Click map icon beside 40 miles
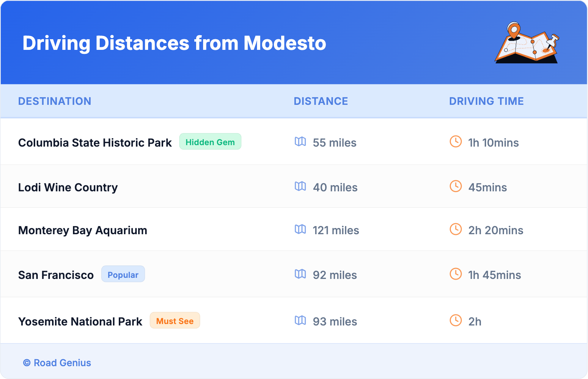This screenshot has height=379, width=588. click(300, 186)
